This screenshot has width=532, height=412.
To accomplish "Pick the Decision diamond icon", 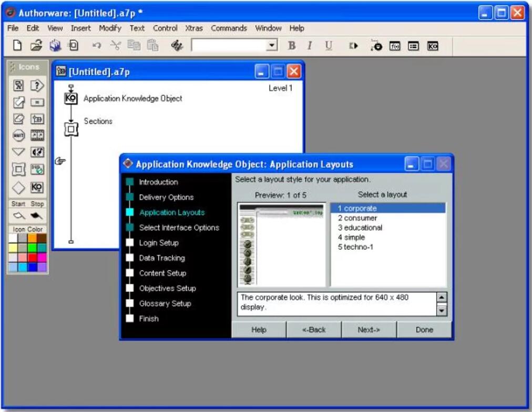I will 18,188.
